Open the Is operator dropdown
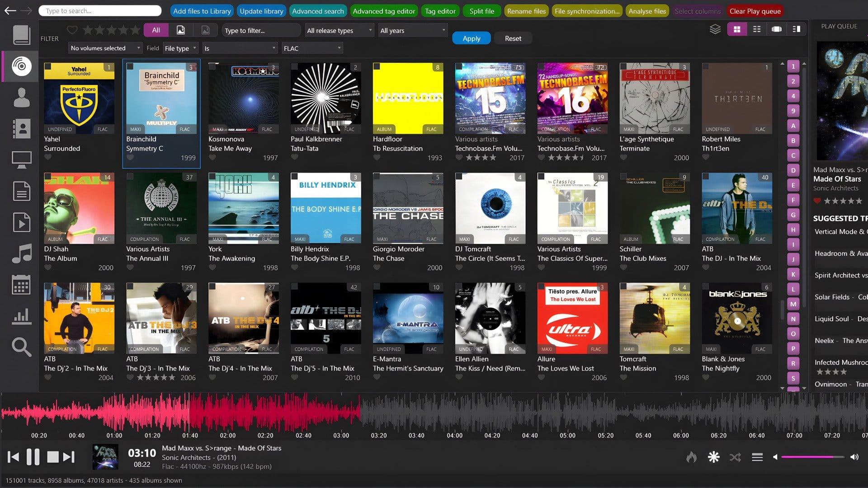This screenshot has height=488, width=868. (240, 48)
